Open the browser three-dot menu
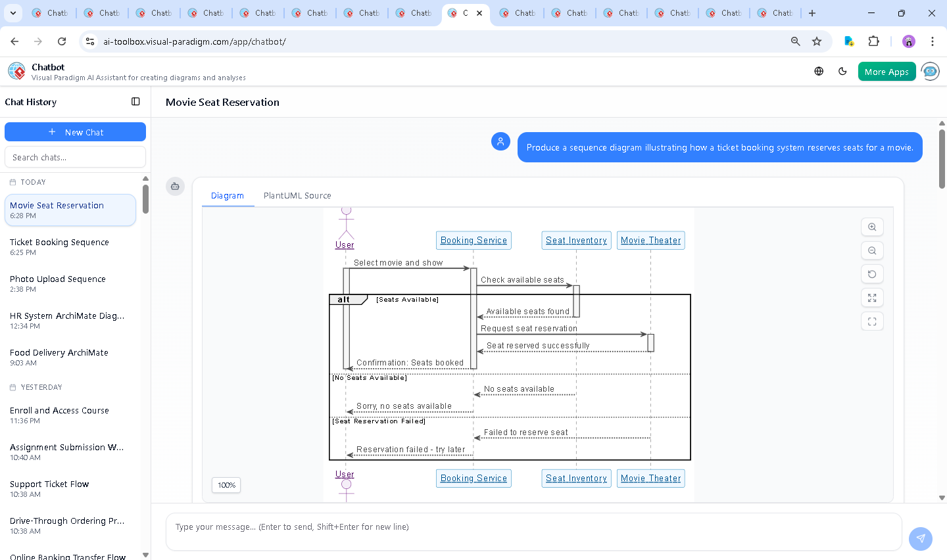 point(933,41)
